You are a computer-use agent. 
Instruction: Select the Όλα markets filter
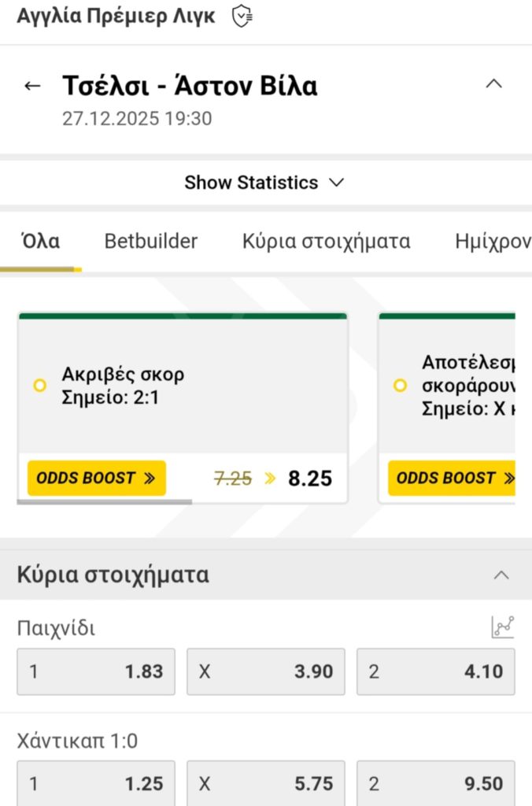click(x=39, y=242)
